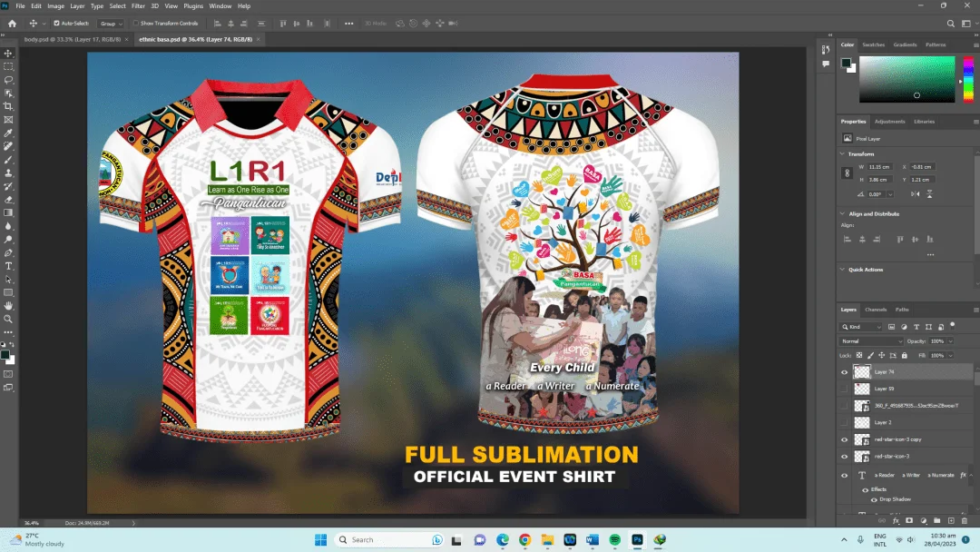The height and width of the screenshot is (552, 980).
Task: Select the Hand tool
Action: point(8,306)
